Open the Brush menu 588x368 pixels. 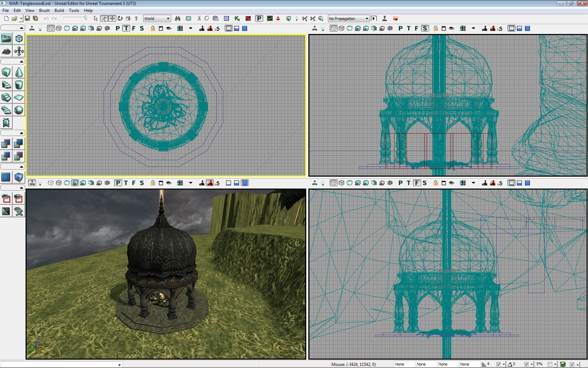coord(44,11)
